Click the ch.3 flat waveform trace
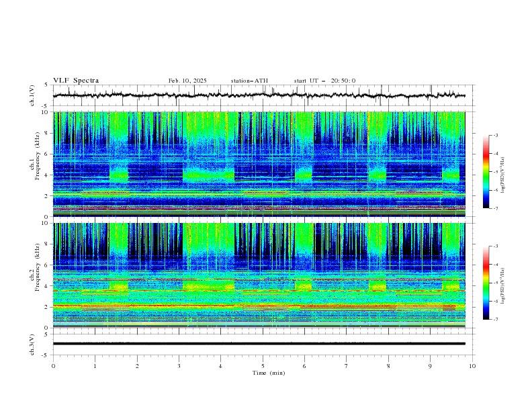This screenshot has width=532, height=411. coord(259,344)
